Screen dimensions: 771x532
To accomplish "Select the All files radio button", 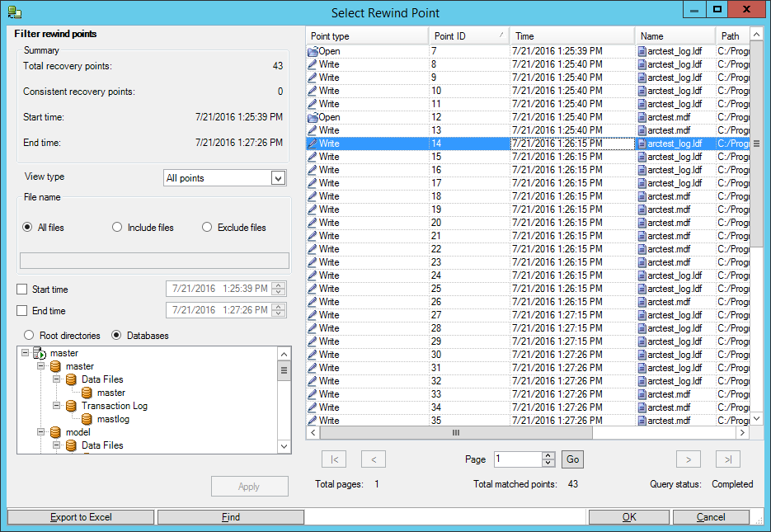I will pyautogui.click(x=27, y=227).
